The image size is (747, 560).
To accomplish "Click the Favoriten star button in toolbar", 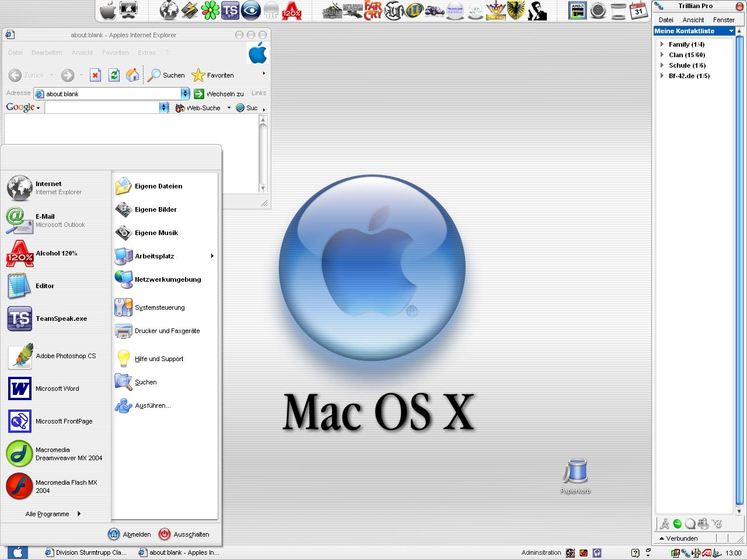I will 213,75.
